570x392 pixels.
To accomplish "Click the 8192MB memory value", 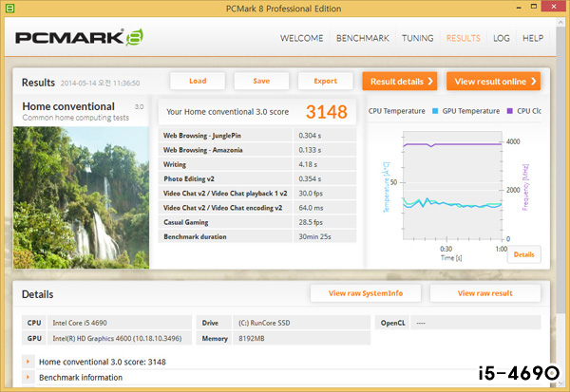I will coord(302,338).
